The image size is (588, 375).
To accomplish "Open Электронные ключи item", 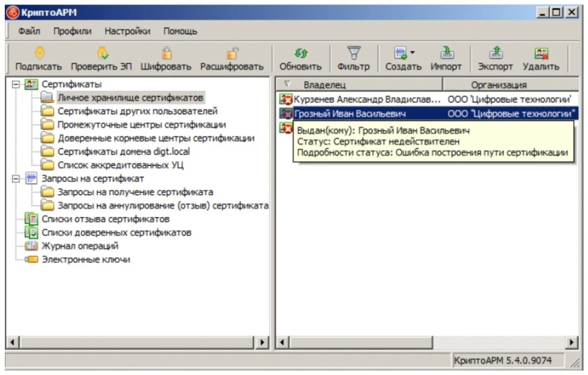I will tap(86, 259).
